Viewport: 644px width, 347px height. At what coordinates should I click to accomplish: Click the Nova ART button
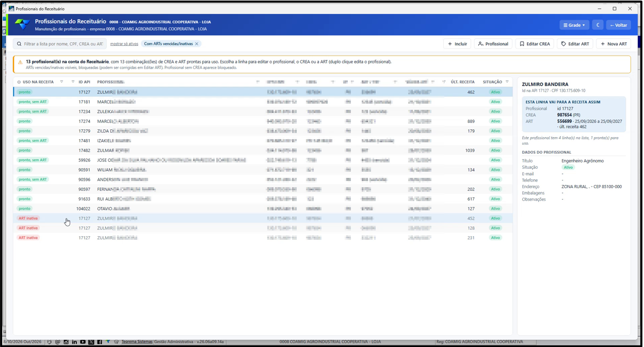point(614,44)
